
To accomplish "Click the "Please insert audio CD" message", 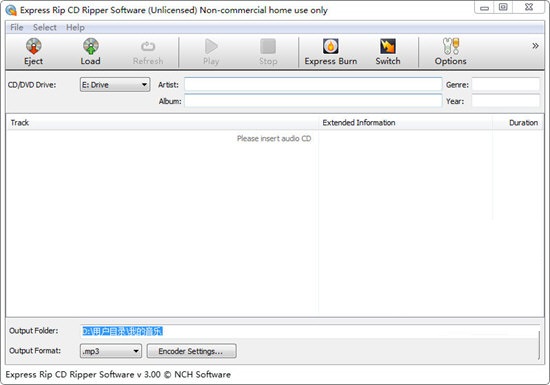I will 274,139.
